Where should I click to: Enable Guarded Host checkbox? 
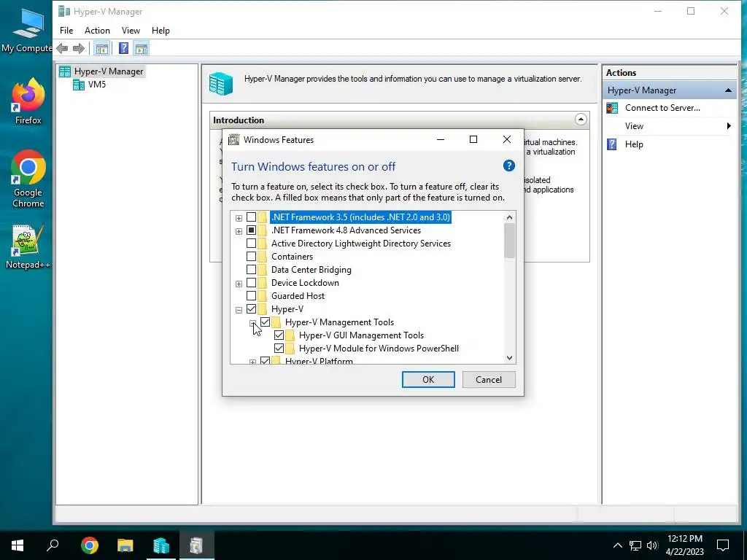pyautogui.click(x=251, y=296)
